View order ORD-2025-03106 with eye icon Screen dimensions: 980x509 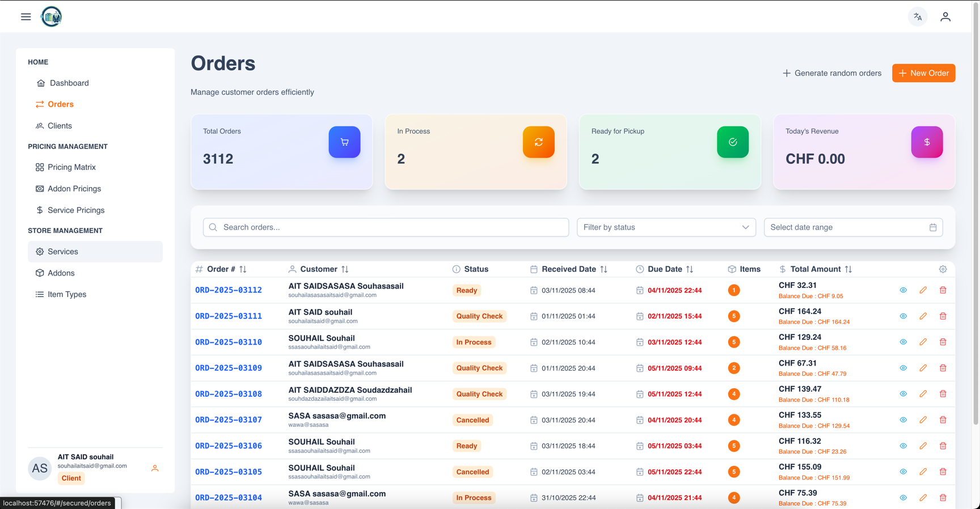(903, 446)
